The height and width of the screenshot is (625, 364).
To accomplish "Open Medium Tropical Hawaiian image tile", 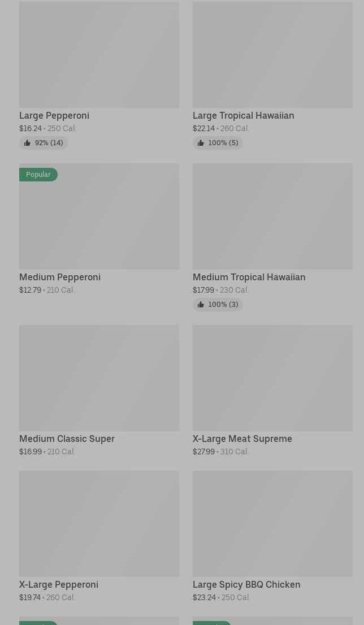I will pos(272,216).
